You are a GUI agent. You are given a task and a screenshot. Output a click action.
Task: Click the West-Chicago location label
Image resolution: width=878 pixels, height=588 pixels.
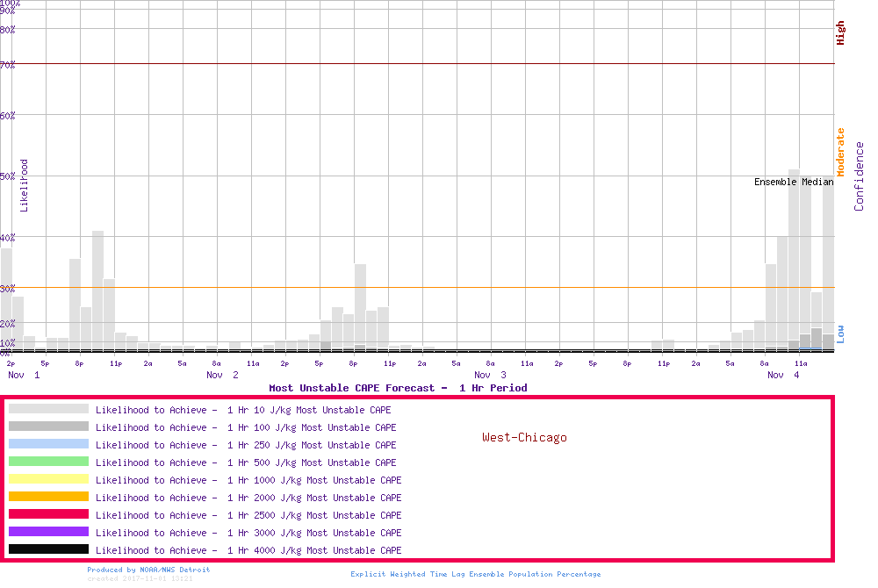[524, 437]
